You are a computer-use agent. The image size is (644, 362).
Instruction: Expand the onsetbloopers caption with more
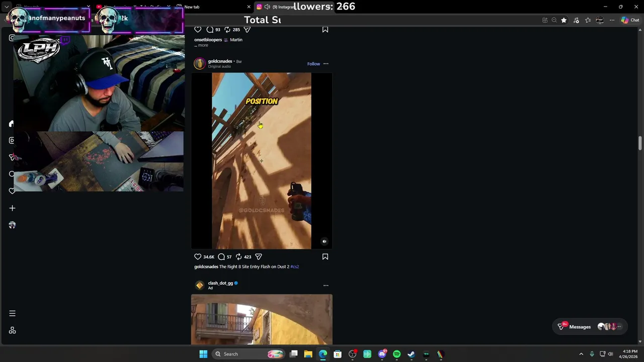tap(203, 45)
